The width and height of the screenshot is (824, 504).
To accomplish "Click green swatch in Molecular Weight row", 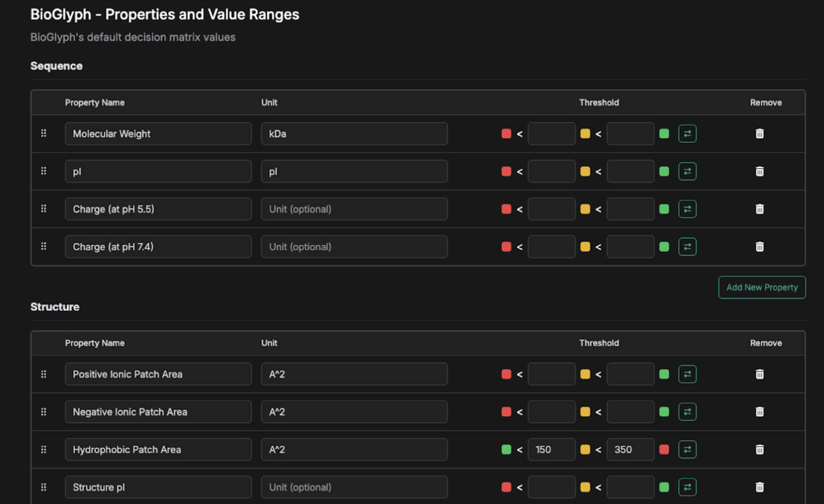I will click(x=664, y=134).
